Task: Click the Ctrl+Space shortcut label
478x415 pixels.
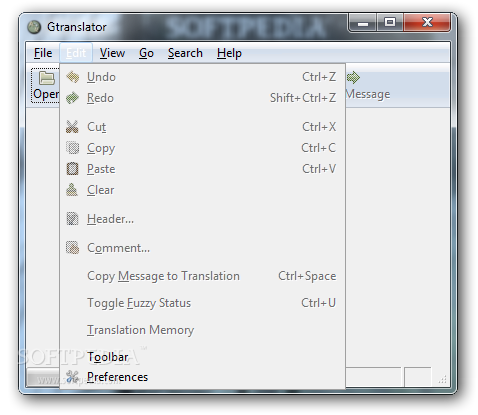Action: (307, 276)
